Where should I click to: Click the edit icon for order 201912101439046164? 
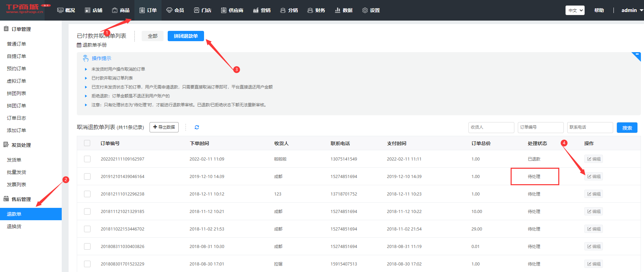click(593, 177)
